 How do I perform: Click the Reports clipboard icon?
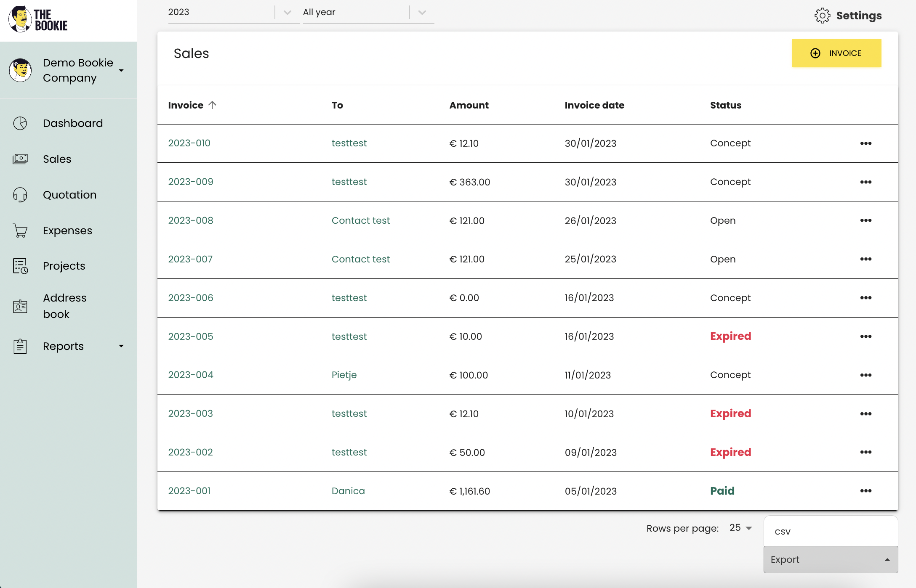coord(20,346)
